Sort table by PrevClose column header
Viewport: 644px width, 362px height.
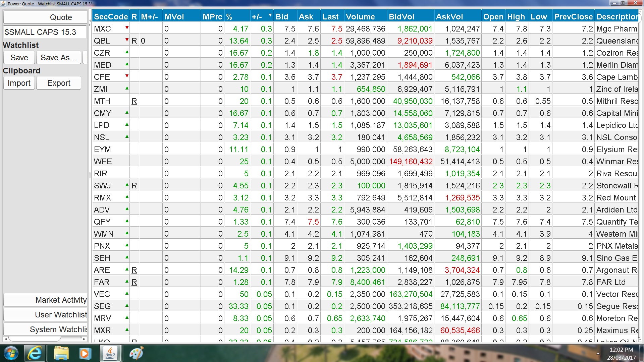[573, 16]
